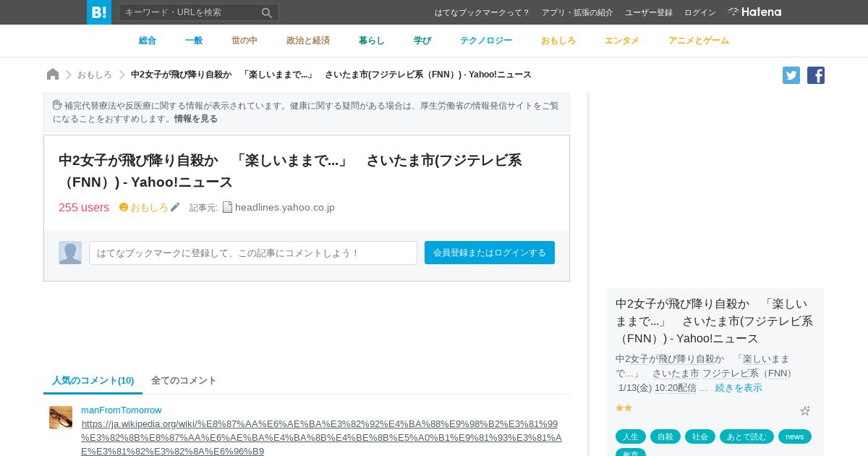Click おもしろ in the breadcrumb
This screenshot has height=456, width=868.
click(x=95, y=75)
